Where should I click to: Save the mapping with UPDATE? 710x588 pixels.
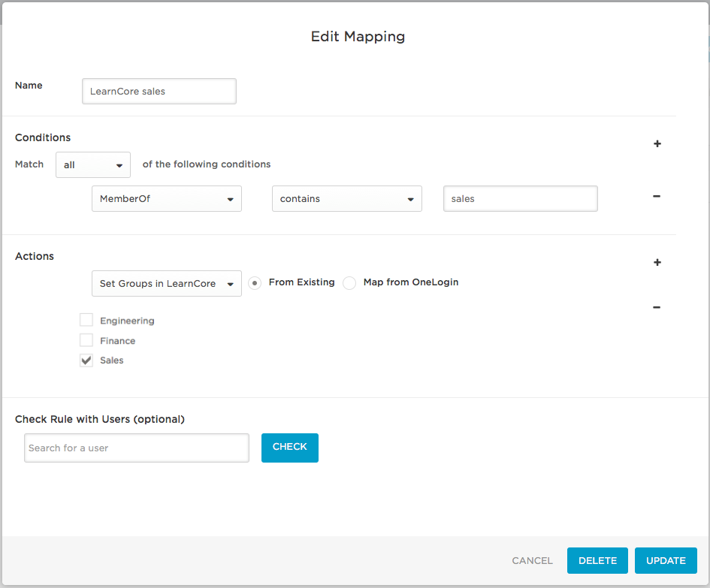[666, 561]
